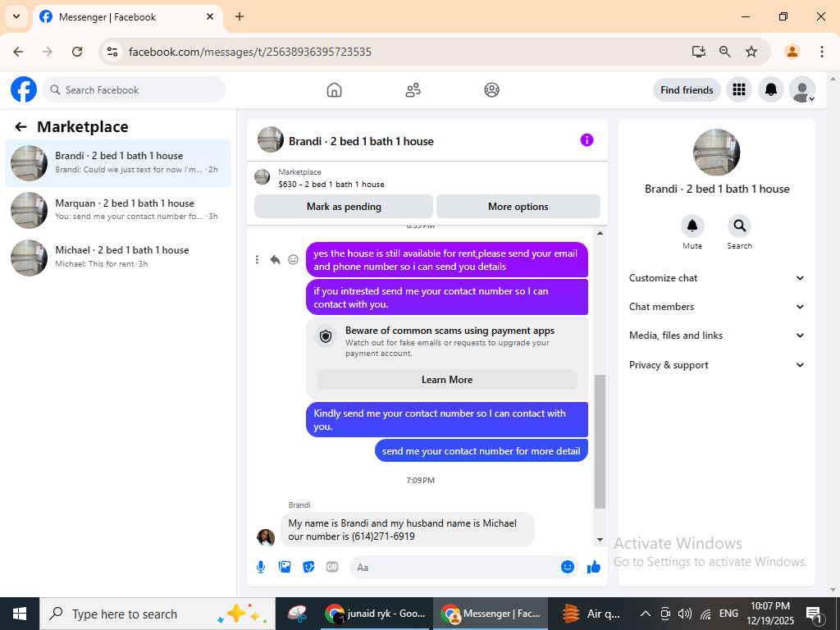
Task: Open Marquan conversation in chat list
Action: pos(118,210)
